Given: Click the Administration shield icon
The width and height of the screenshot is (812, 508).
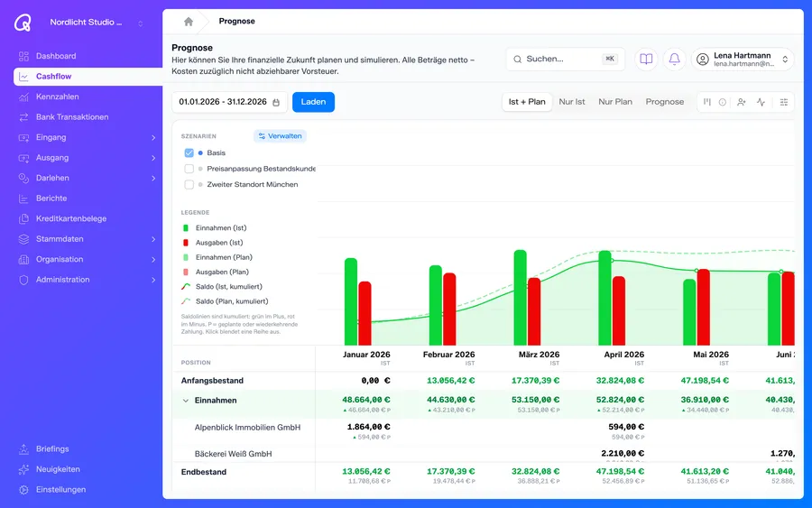Looking at the screenshot, I should tap(23, 280).
